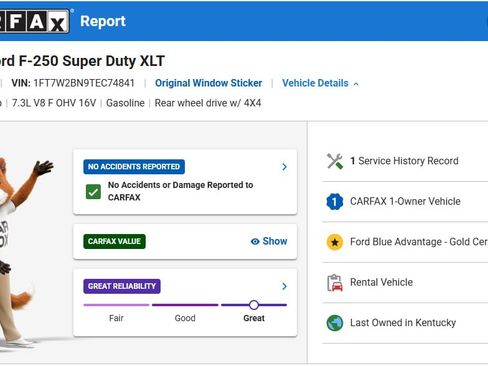Click the wrench service history icon
Screen dimensions: 488x366
335,161
